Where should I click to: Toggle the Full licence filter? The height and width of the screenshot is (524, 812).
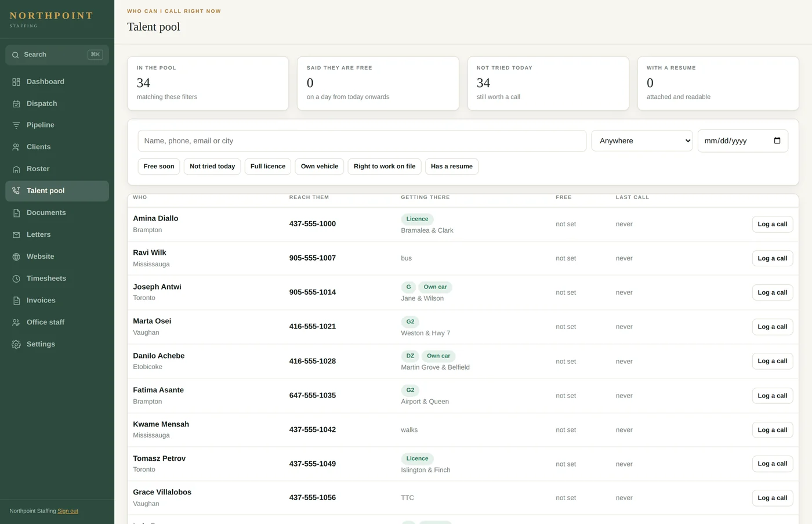coord(268,167)
